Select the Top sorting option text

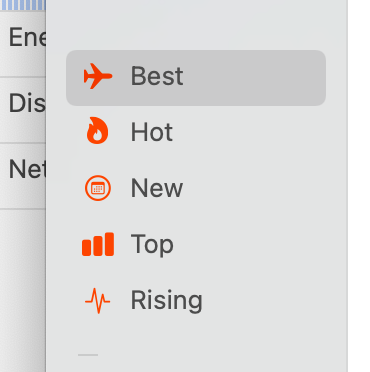coord(152,245)
